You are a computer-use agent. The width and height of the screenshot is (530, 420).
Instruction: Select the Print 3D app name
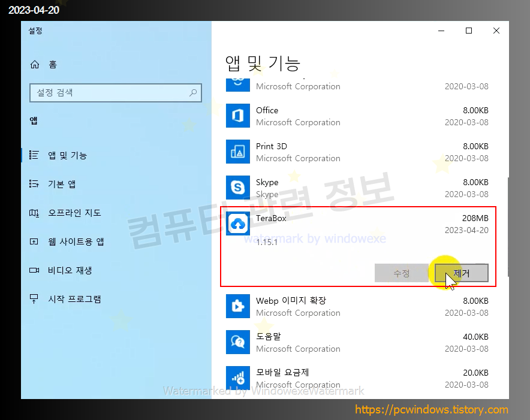(272, 146)
